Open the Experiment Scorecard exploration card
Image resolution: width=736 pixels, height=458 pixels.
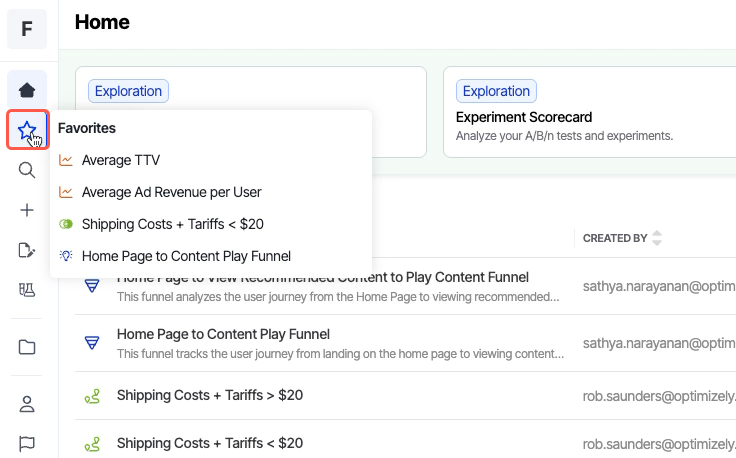coord(589,112)
